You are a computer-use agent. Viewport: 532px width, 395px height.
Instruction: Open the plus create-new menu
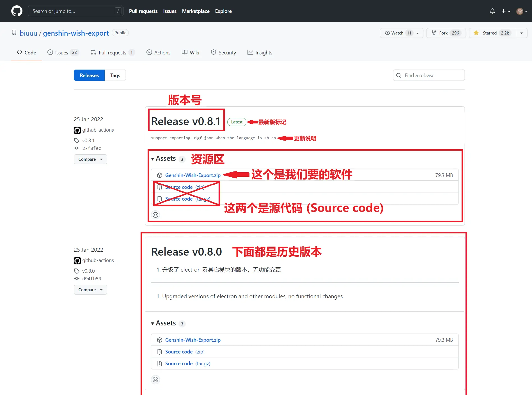506,11
